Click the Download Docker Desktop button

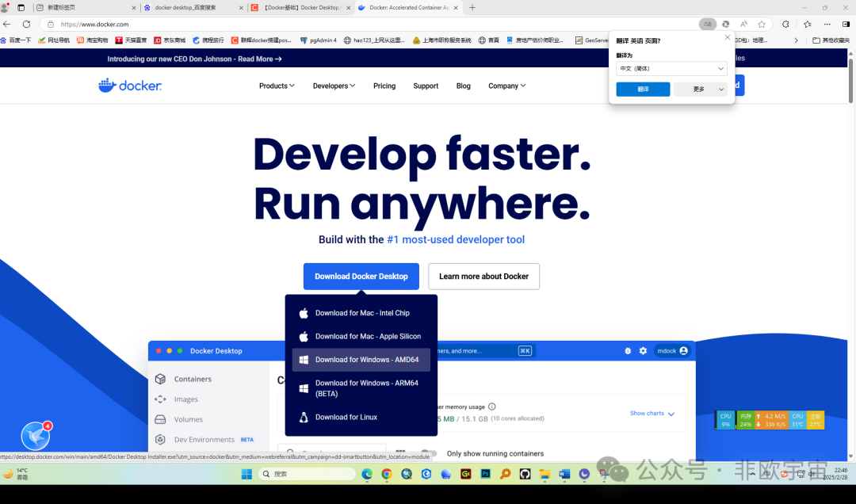(x=361, y=277)
